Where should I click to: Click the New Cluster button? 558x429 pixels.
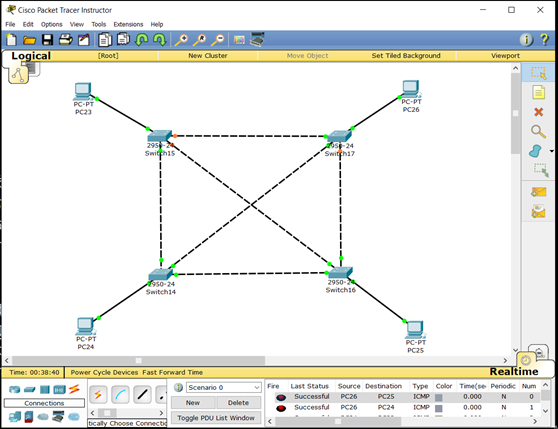click(208, 55)
